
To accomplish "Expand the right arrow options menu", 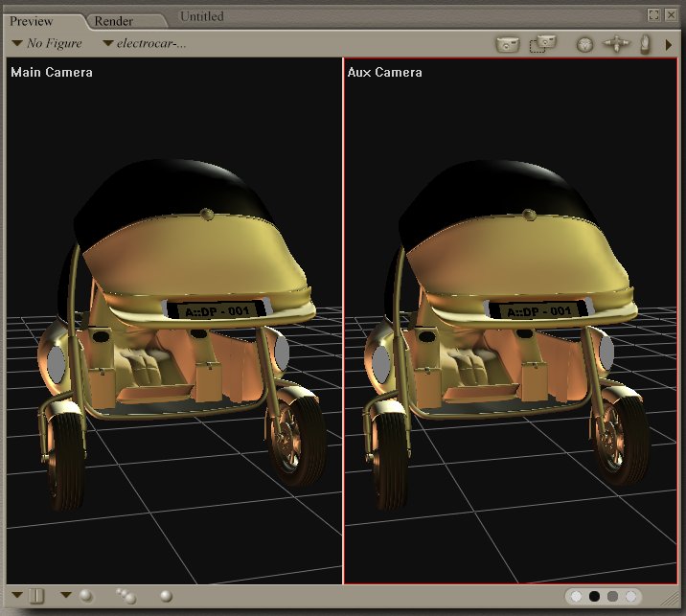I will 669,44.
